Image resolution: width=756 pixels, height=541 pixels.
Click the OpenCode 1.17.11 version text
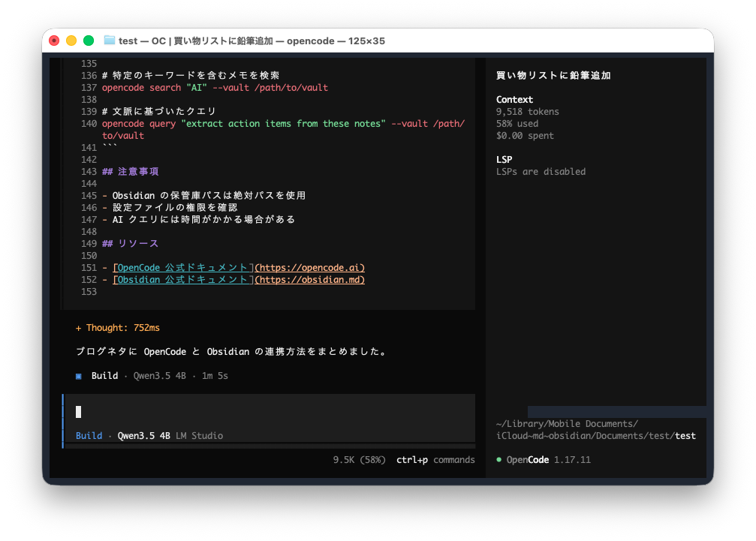(x=548, y=459)
